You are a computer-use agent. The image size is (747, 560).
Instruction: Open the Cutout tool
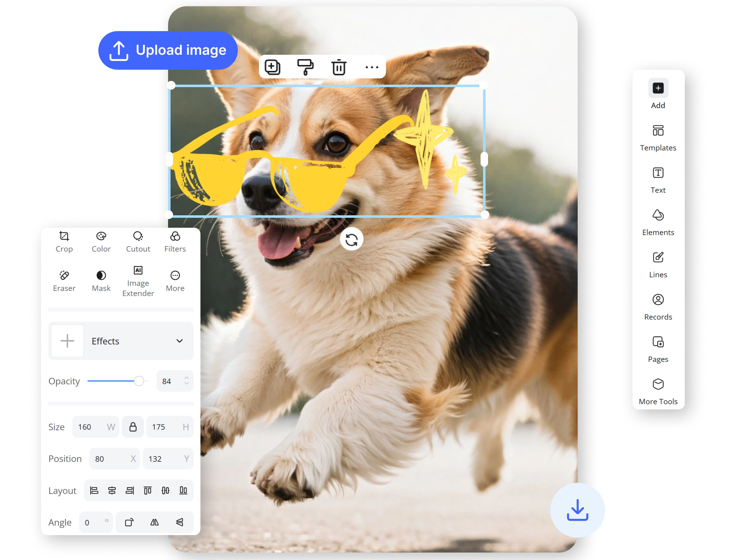(x=138, y=242)
